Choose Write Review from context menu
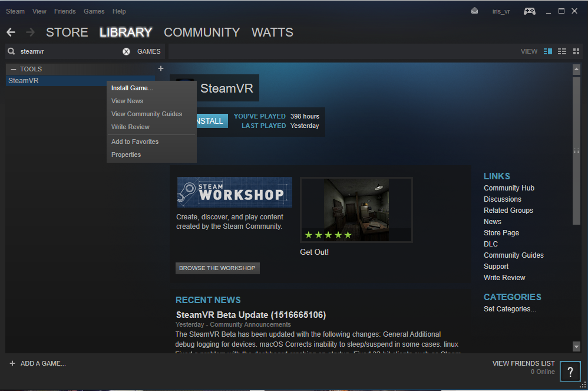 130,127
